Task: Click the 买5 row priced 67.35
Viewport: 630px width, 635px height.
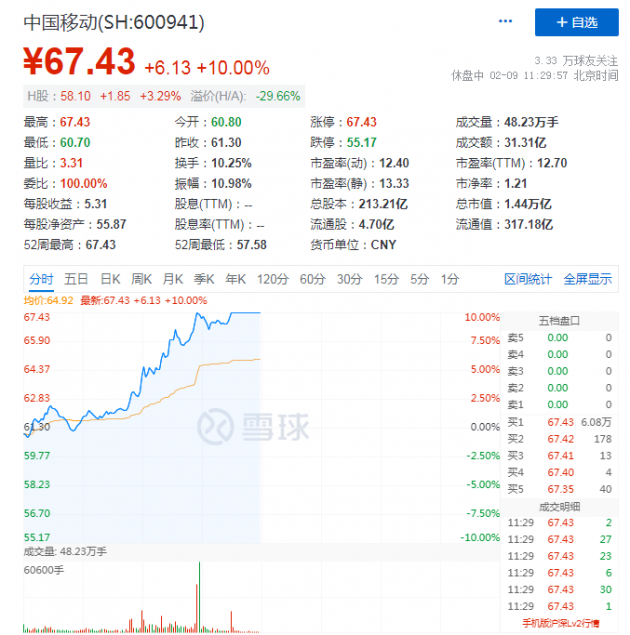Action: point(559,489)
